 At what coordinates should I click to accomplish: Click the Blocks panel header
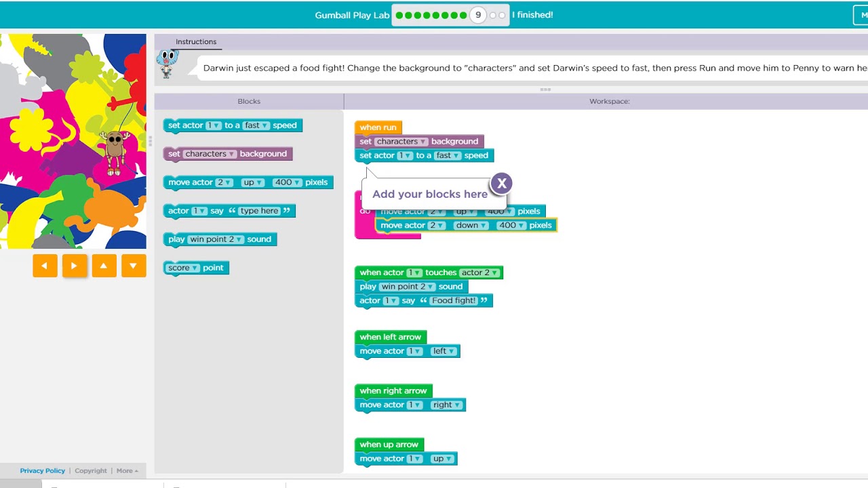pyautogui.click(x=249, y=101)
